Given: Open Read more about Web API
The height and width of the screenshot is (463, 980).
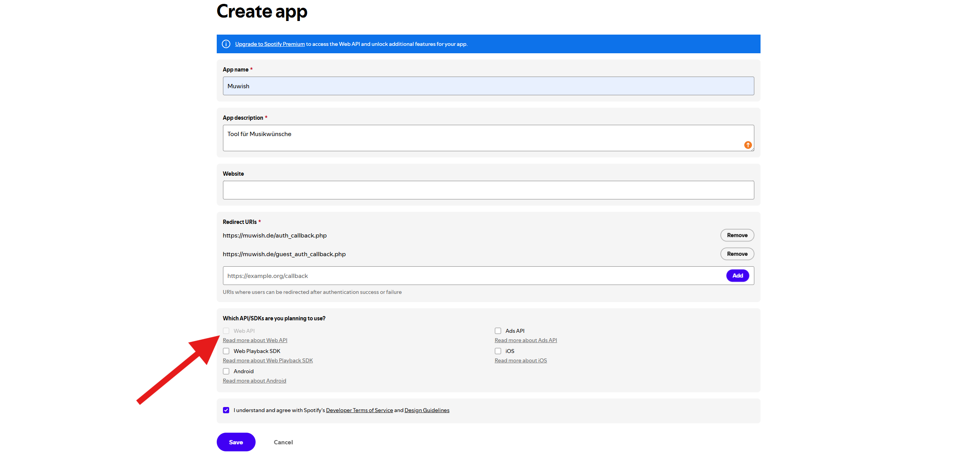Looking at the screenshot, I should coord(255,340).
